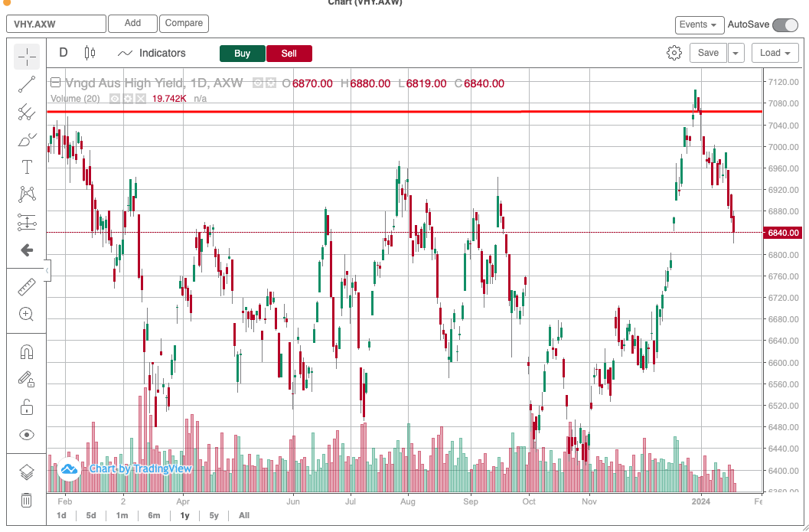Image resolution: width=809 pixels, height=532 pixels.
Task: Toggle hide all drawings eye icon
Action: [x=26, y=435]
